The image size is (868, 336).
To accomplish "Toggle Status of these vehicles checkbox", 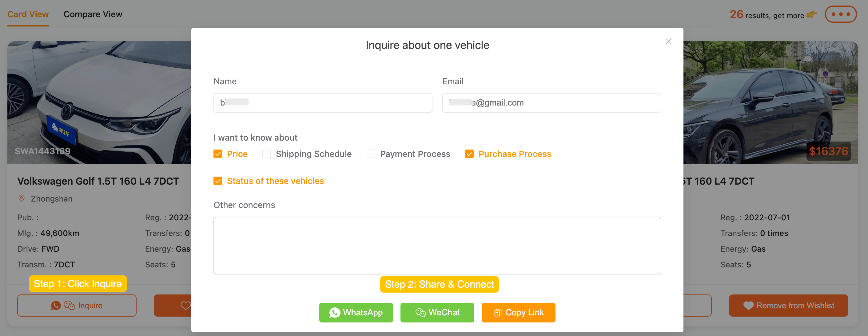I will [x=218, y=181].
